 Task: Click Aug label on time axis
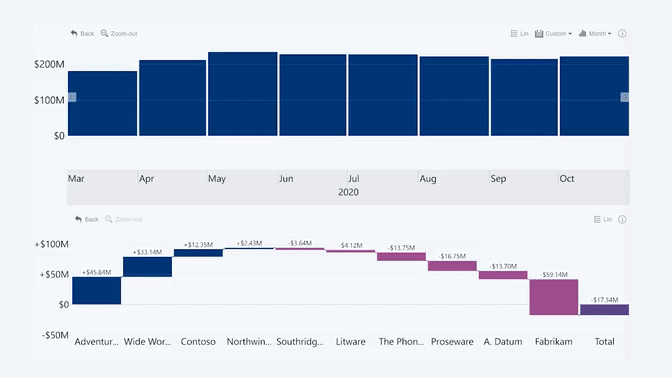(428, 179)
